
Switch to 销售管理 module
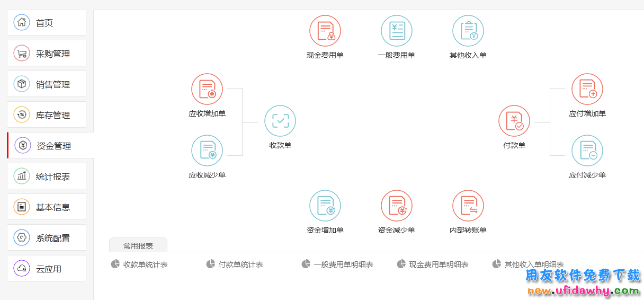click(47, 84)
